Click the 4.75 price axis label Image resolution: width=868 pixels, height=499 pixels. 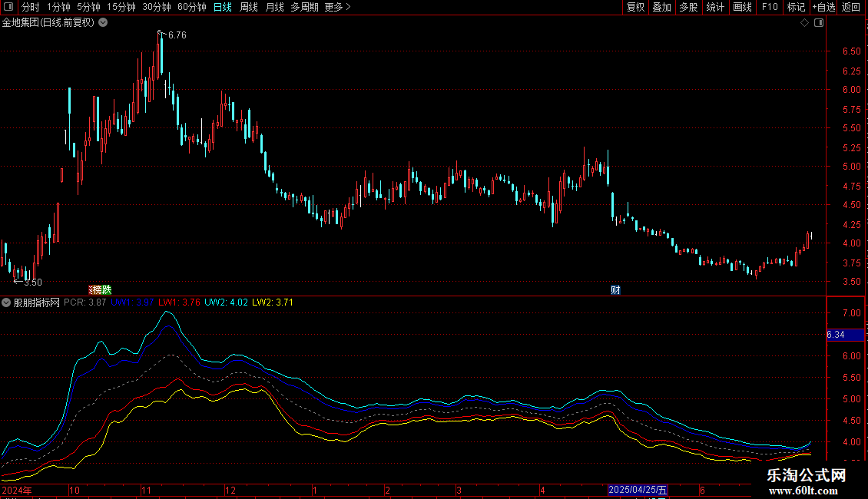pyautogui.click(x=851, y=187)
